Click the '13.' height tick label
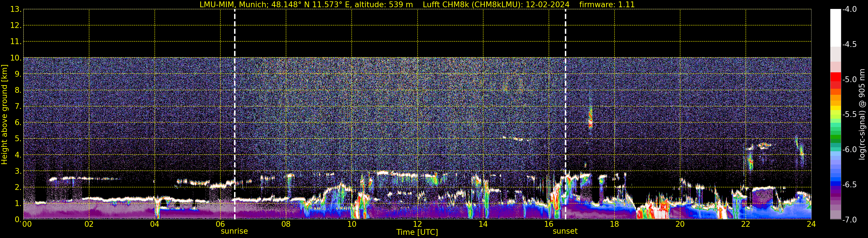 point(16,10)
